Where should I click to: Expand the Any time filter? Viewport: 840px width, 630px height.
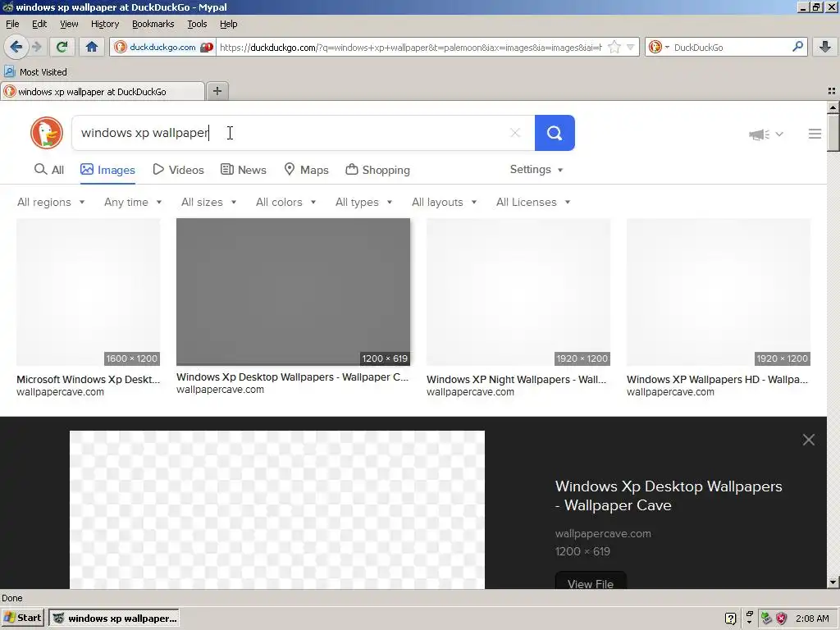pos(133,202)
